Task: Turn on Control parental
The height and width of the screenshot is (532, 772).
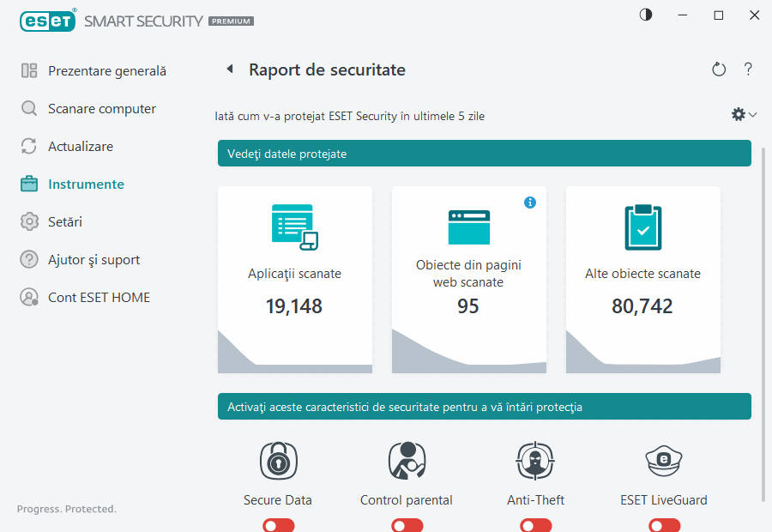Action: [407, 524]
